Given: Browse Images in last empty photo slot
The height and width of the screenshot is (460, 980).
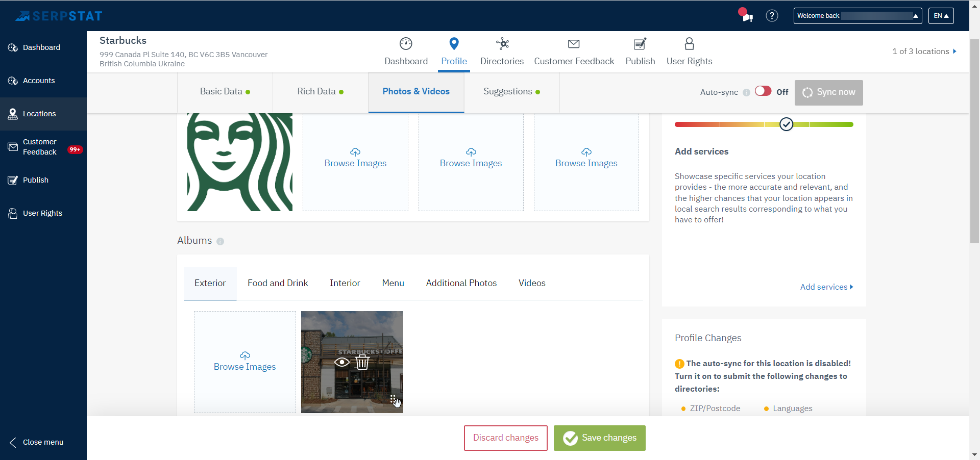Looking at the screenshot, I should point(586,159).
